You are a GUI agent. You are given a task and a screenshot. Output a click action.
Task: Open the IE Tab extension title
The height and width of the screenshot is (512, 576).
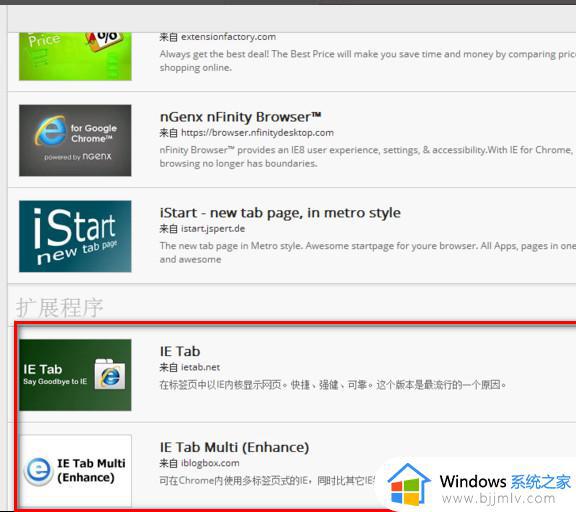coord(180,351)
